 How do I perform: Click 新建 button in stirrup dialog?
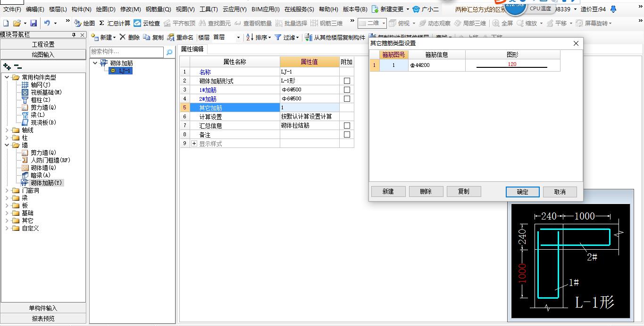tap(388, 192)
